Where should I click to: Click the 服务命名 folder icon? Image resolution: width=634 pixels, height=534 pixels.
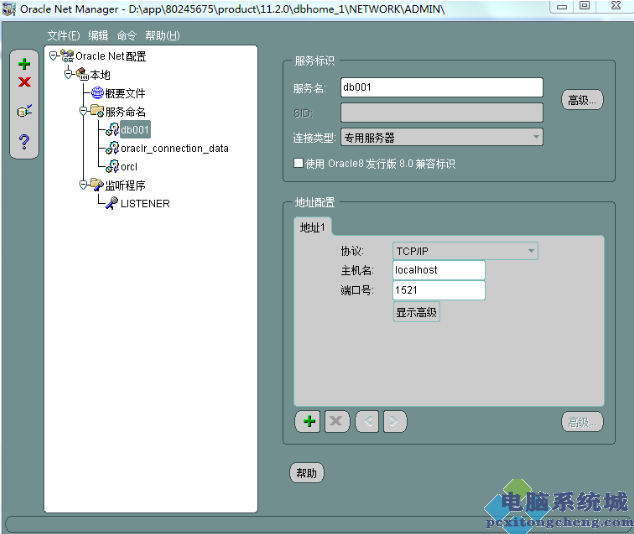click(x=97, y=111)
